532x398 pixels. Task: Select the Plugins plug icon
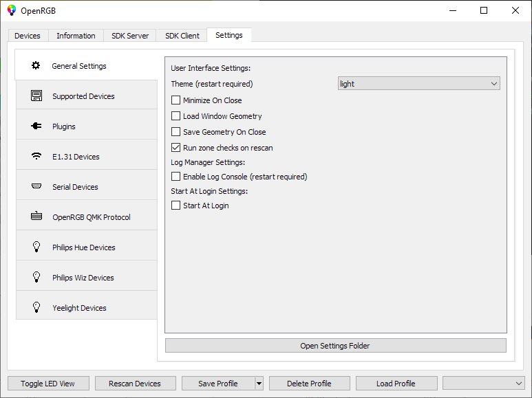pos(36,126)
